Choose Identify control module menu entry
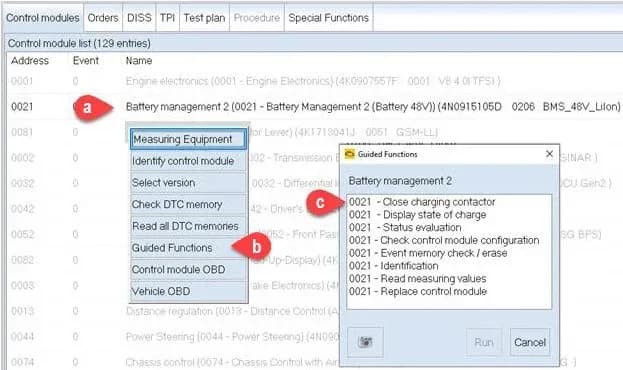 click(188, 161)
